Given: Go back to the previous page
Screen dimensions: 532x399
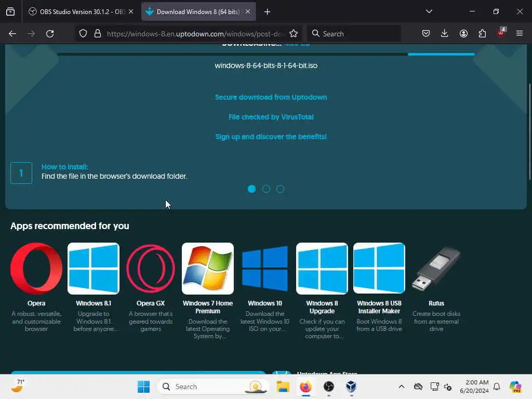Looking at the screenshot, I should [x=12, y=34].
